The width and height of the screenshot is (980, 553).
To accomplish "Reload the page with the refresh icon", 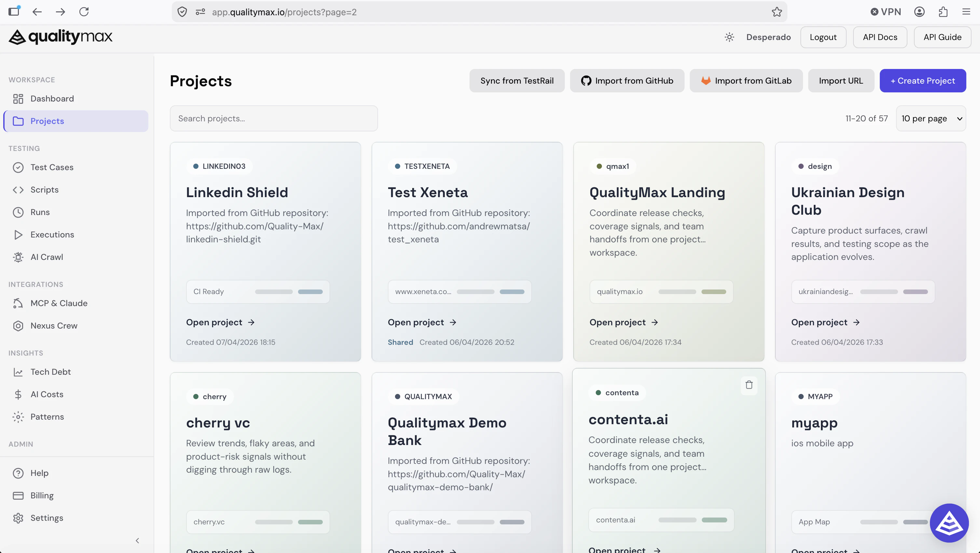I will [x=84, y=12].
